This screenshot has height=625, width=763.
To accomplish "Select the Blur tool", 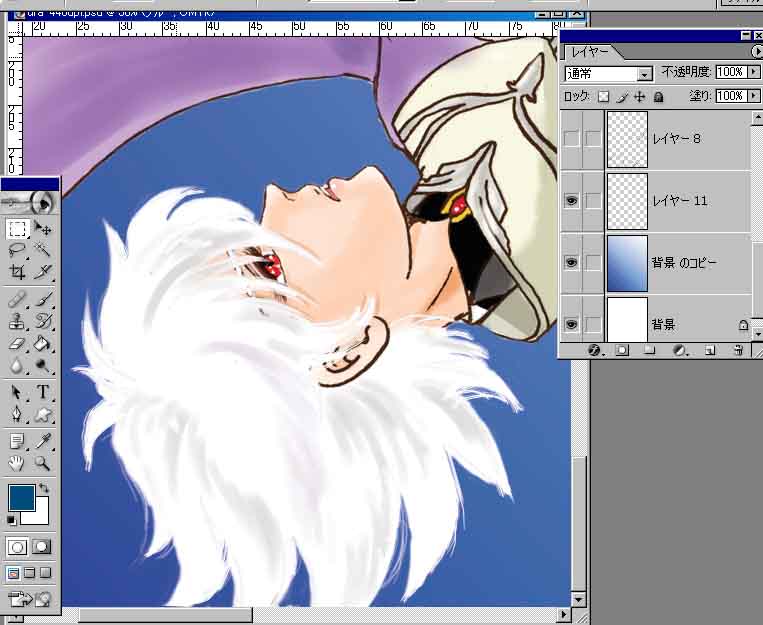I will 17,365.
